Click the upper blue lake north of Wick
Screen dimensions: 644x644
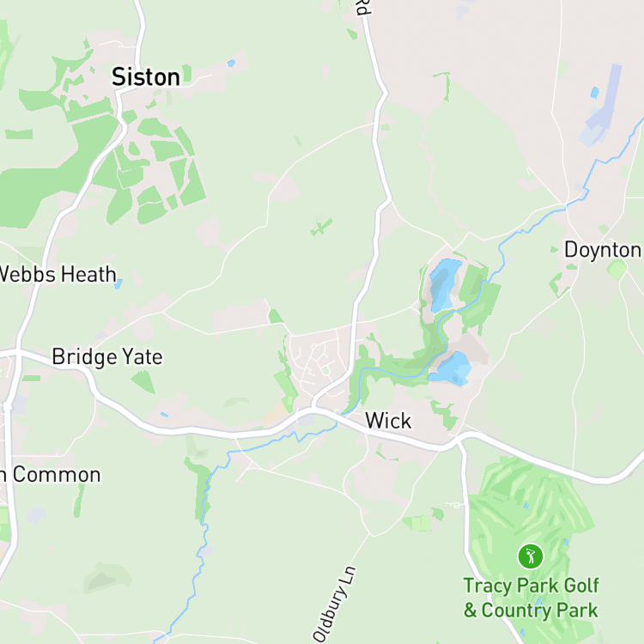[445, 284]
